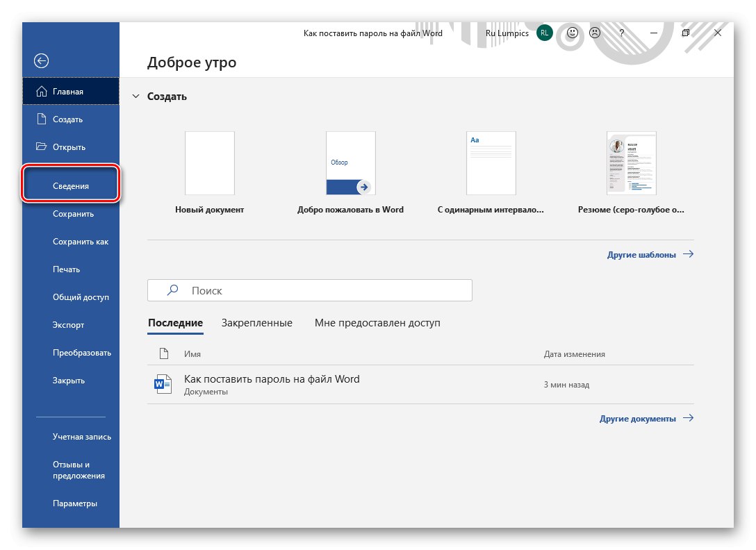This screenshot has height=550, width=756.
Task: Click the Word document icon beside recent file
Action: click(x=163, y=383)
